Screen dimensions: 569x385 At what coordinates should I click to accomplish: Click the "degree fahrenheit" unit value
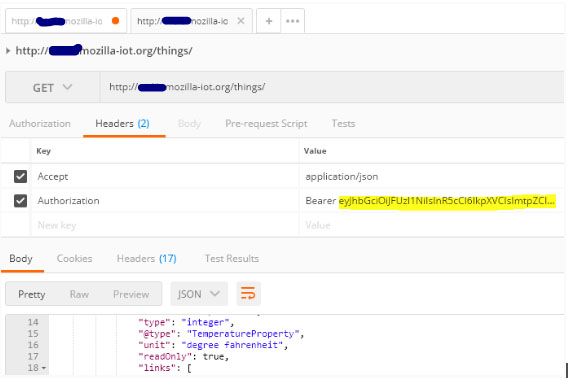[x=232, y=345]
